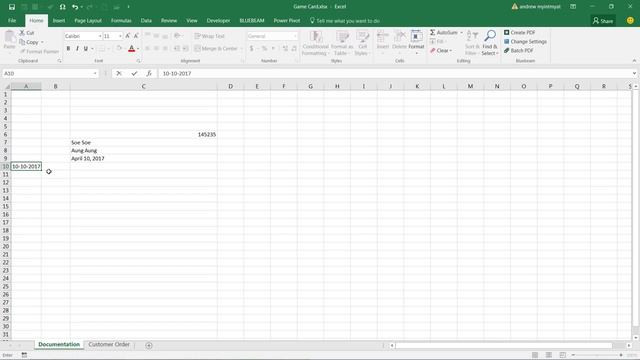640x360 pixels.
Task: Switch to Page Break Preview icon
Action: point(562,355)
